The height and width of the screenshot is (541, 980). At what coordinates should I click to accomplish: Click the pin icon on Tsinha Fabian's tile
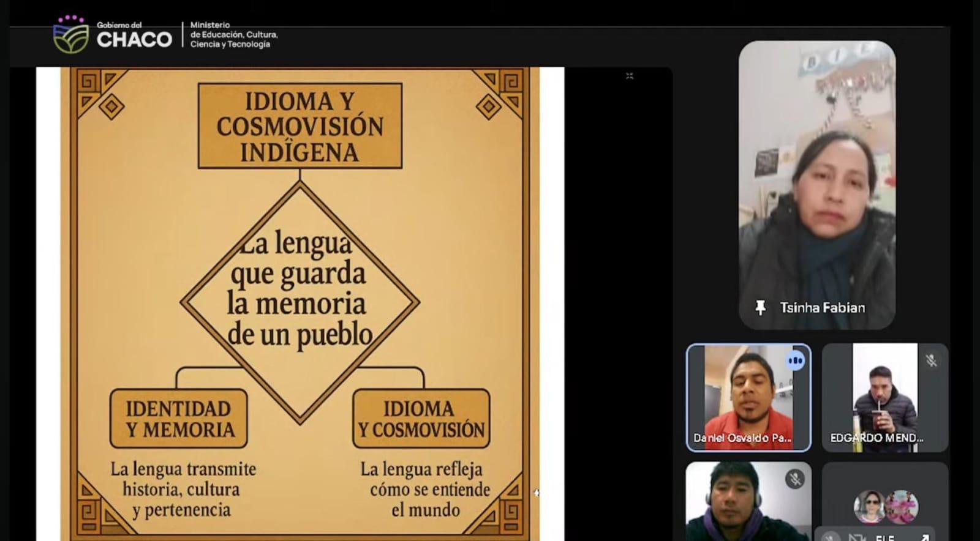(760, 307)
